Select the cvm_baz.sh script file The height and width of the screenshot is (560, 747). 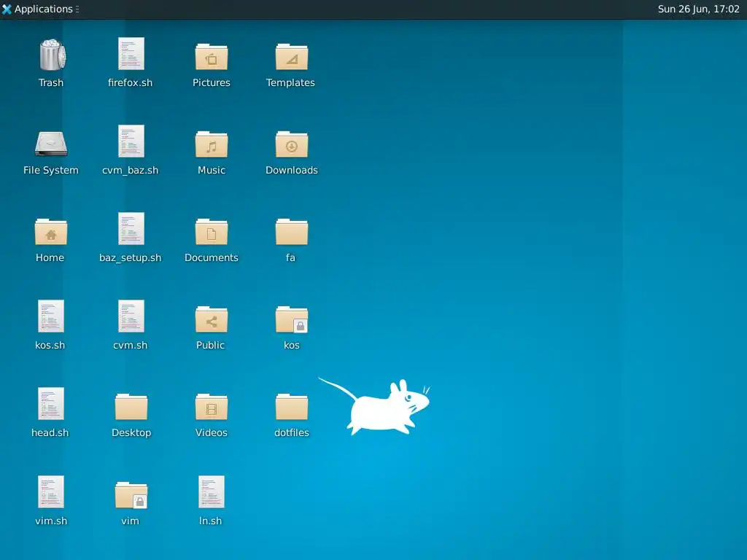pyautogui.click(x=131, y=141)
